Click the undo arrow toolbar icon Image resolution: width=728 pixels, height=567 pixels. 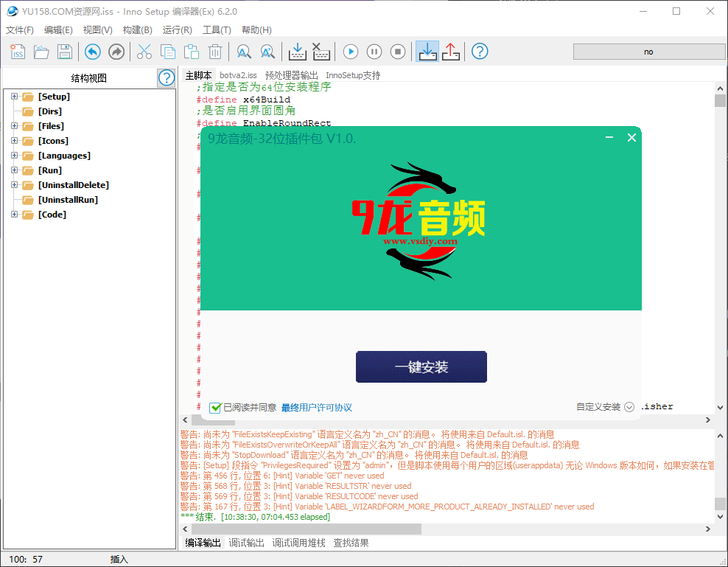(92, 52)
